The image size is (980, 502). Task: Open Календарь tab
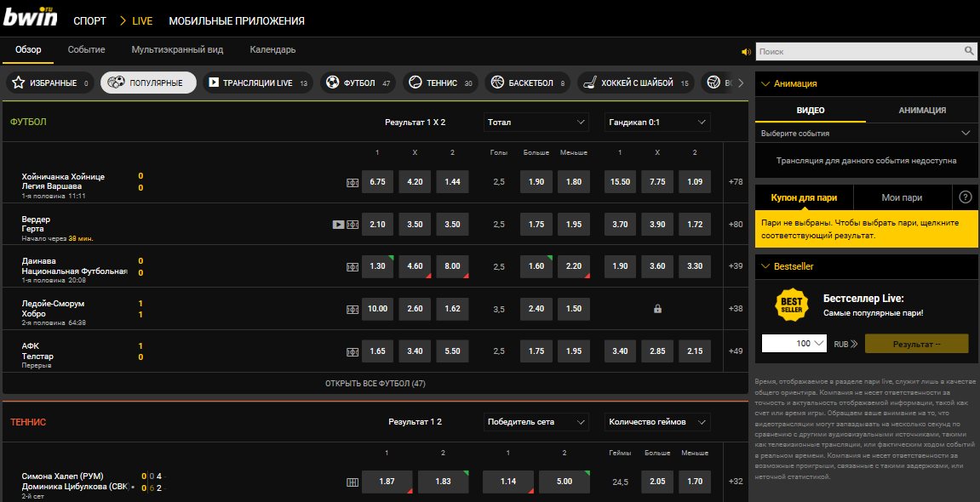(272, 49)
